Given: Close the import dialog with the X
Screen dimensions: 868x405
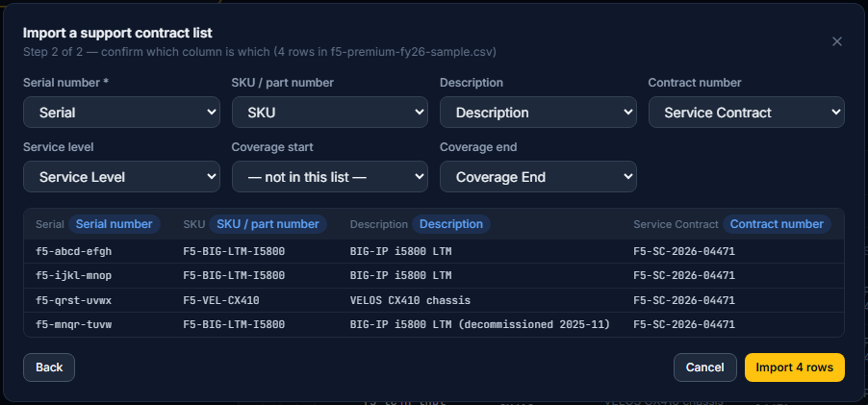Looking at the screenshot, I should 837,41.
